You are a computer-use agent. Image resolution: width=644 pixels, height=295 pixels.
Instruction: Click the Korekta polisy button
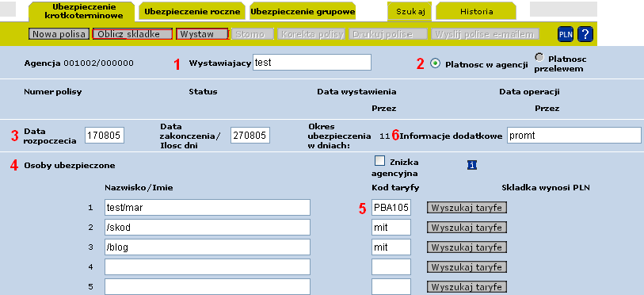tap(311, 34)
